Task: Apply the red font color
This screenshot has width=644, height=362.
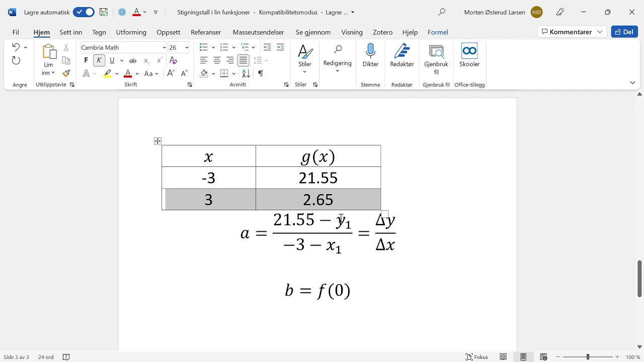Action: 128,73
